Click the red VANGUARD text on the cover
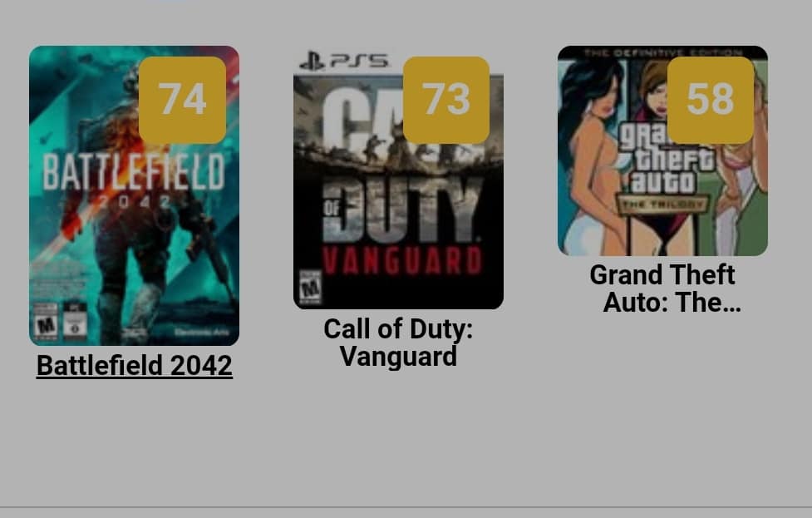 pos(402,260)
